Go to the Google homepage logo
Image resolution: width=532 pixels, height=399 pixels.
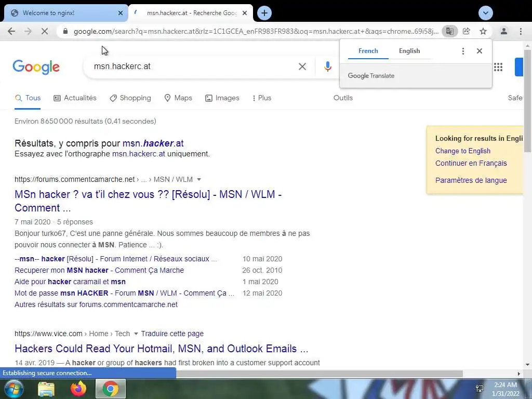tap(36, 67)
